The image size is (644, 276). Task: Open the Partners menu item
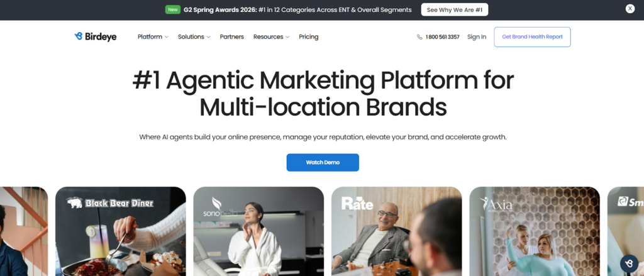(231, 37)
